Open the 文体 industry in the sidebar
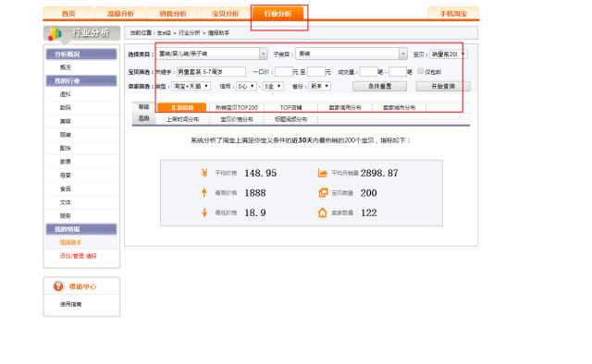The height and width of the screenshot is (364, 592). point(66,202)
